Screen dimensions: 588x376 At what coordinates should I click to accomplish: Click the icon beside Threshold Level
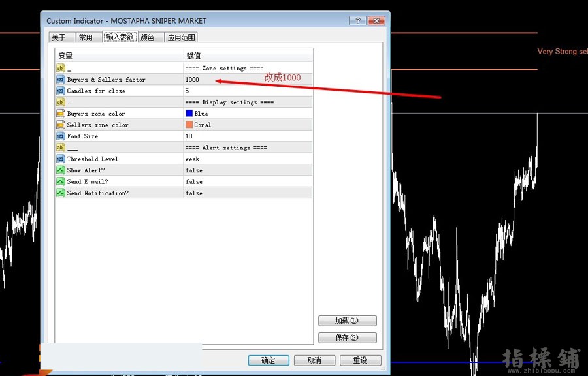60,159
